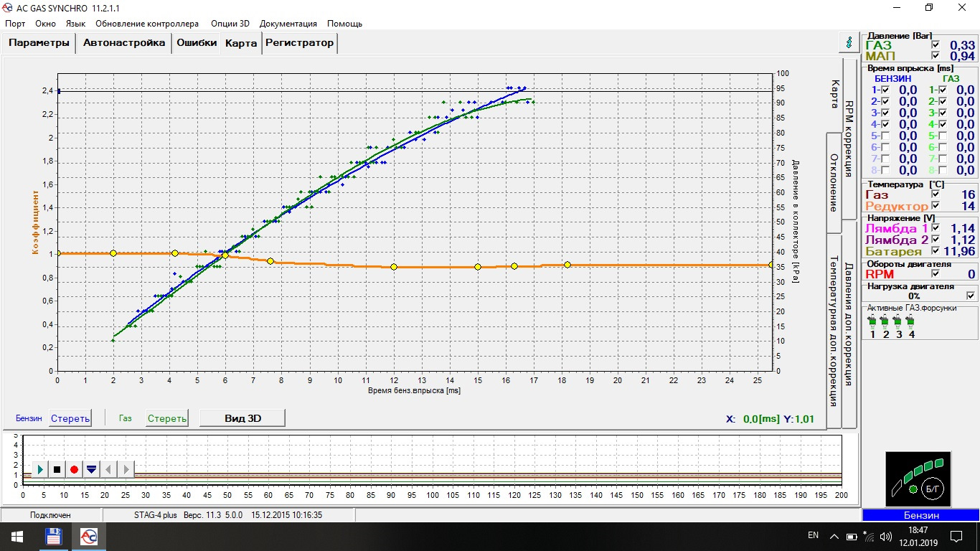Open the floppy-disk app in taskbar
980x551 pixels.
pyautogui.click(x=54, y=537)
